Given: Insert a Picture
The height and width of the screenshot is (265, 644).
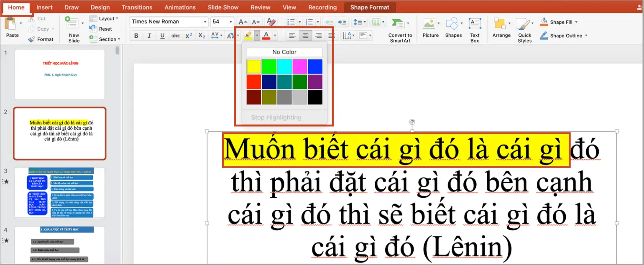Looking at the screenshot, I should pyautogui.click(x=430, y=28).
